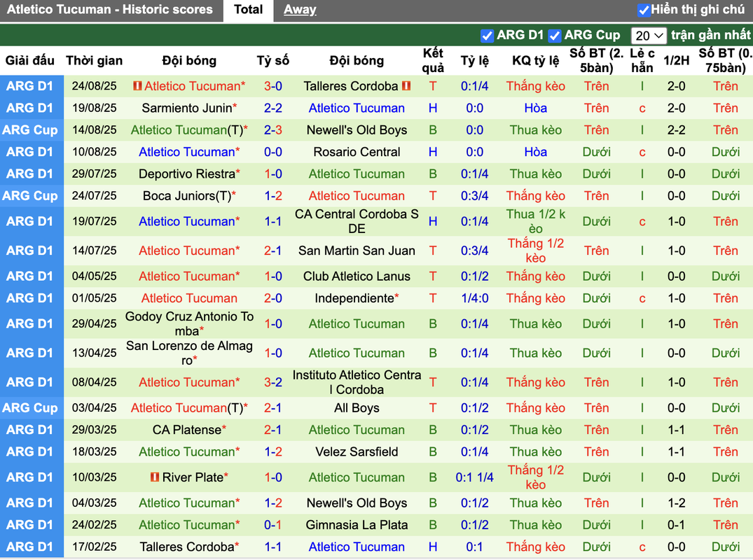This screenshot has width=753, height=560.
Task: Click the Atletico Tucuman - Historic scores title
Action: click(109, 10)
